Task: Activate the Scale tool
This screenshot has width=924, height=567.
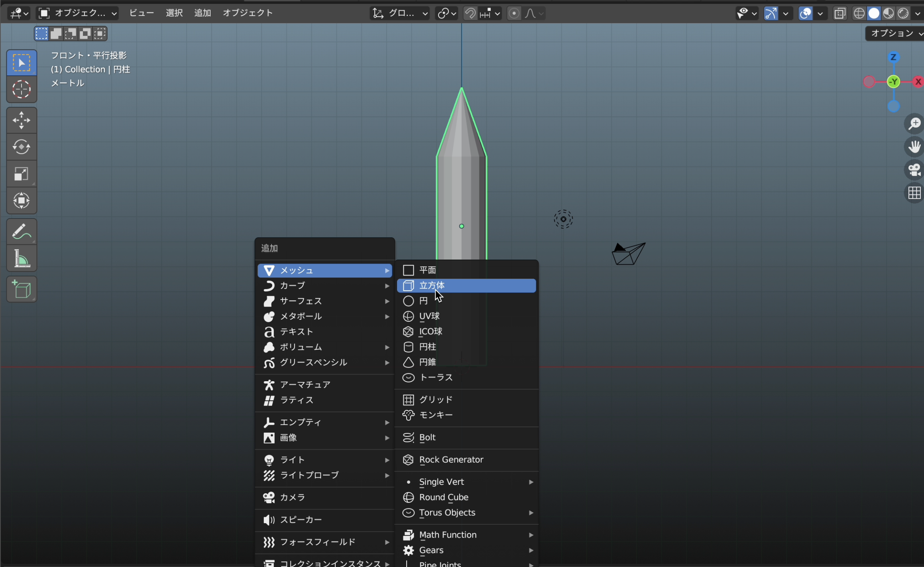Action: (x=22, y=174)
